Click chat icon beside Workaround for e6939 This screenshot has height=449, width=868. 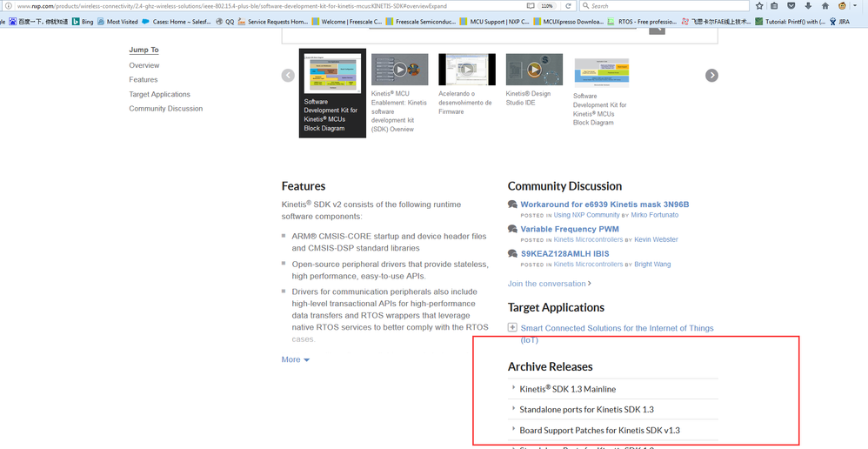point(512,204)
